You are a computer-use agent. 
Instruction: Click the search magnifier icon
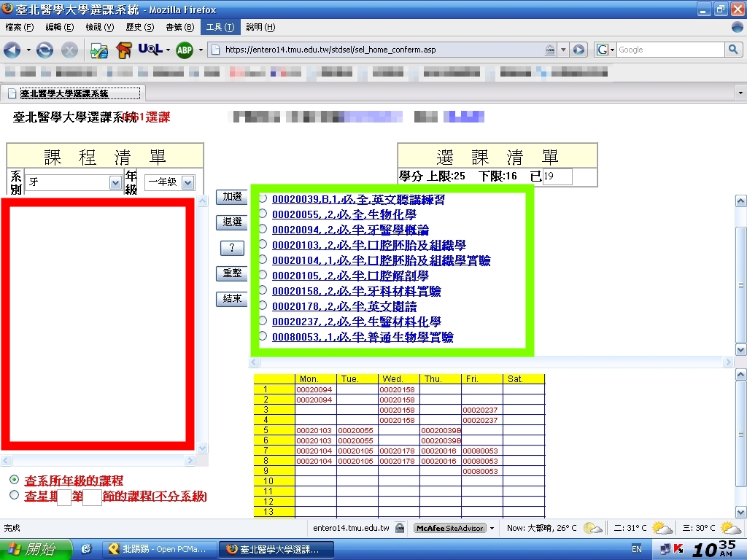[733, 49]
